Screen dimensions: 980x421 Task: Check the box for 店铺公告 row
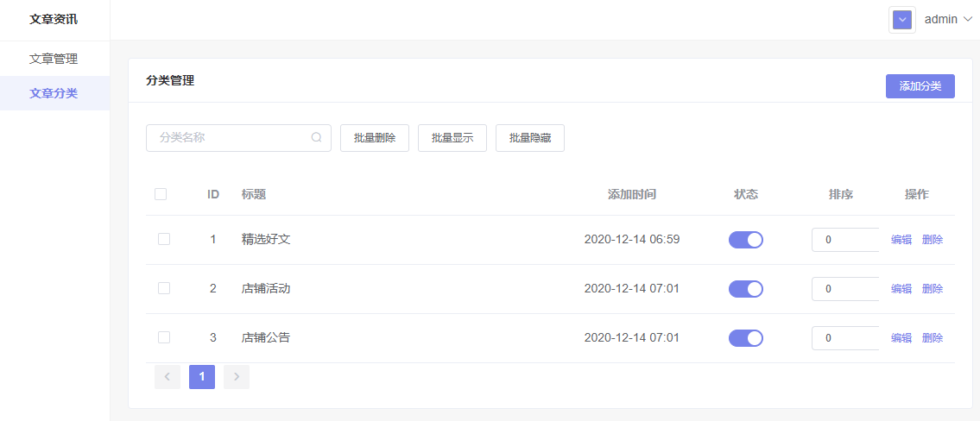[164, 338]
